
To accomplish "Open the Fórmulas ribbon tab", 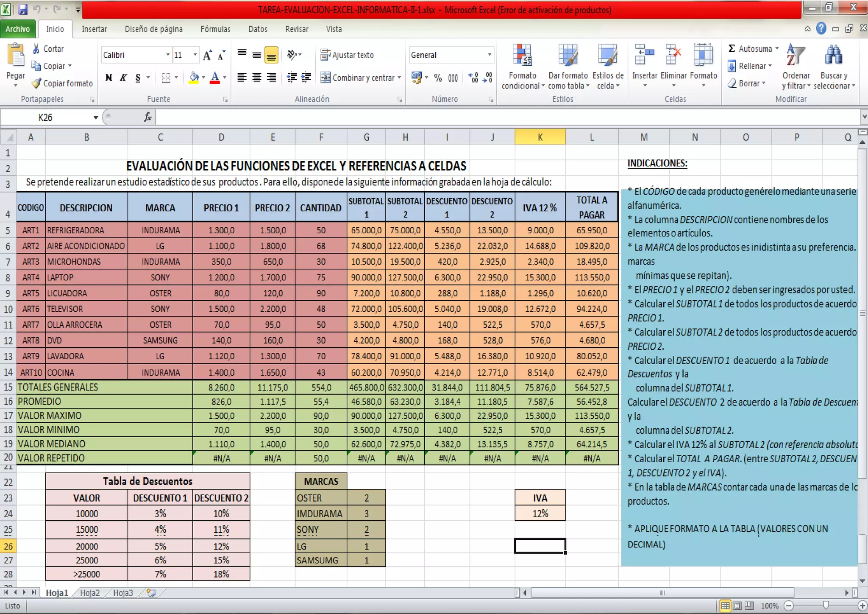I will pos(215,29).
